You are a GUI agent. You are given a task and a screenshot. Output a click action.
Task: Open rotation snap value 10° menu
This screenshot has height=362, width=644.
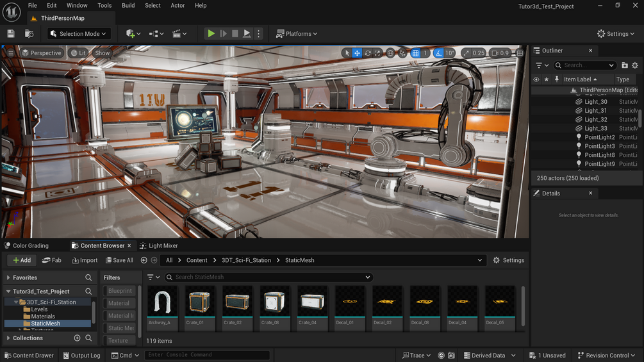point(450,53)
